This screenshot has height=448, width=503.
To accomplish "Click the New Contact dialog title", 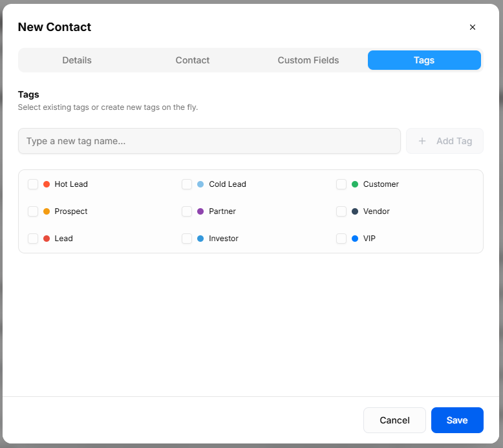I will coord(54,27).
